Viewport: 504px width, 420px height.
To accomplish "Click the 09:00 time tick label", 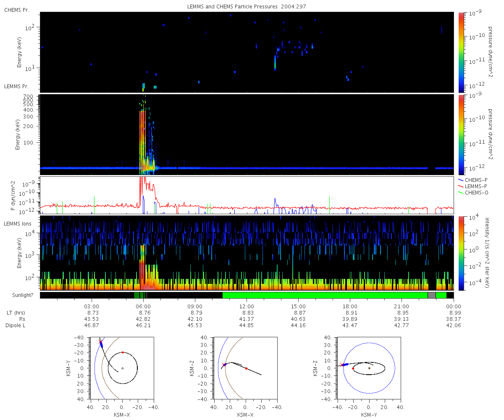I will [x=195, y=306].
